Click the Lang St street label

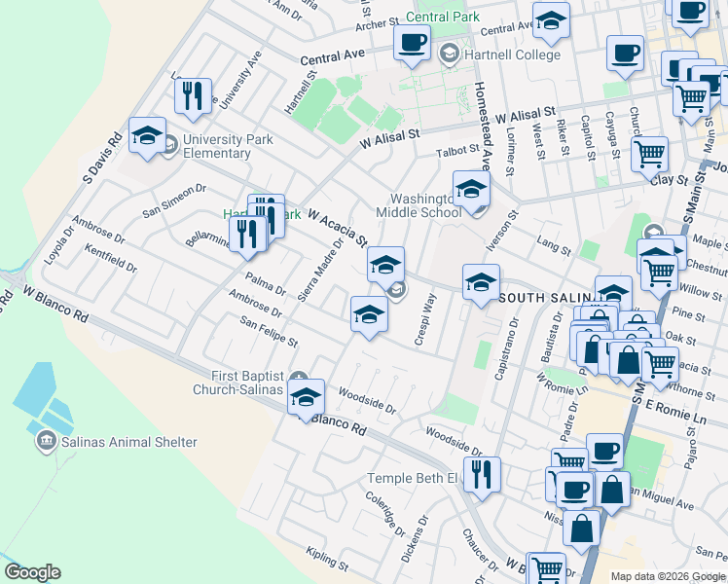(x=554, y=245)
